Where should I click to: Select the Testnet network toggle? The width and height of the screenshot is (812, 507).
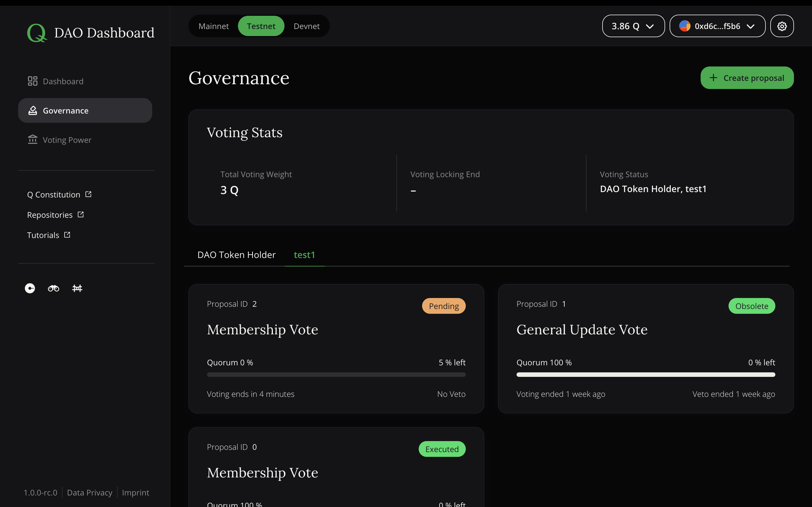click(261, 26)
